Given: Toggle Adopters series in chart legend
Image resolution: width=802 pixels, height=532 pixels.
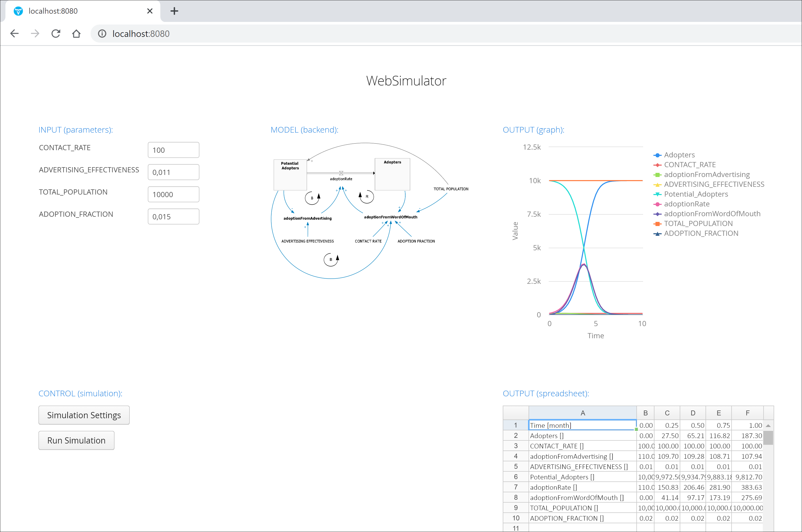Looking at the screenshot, I should tap(679, 155).
